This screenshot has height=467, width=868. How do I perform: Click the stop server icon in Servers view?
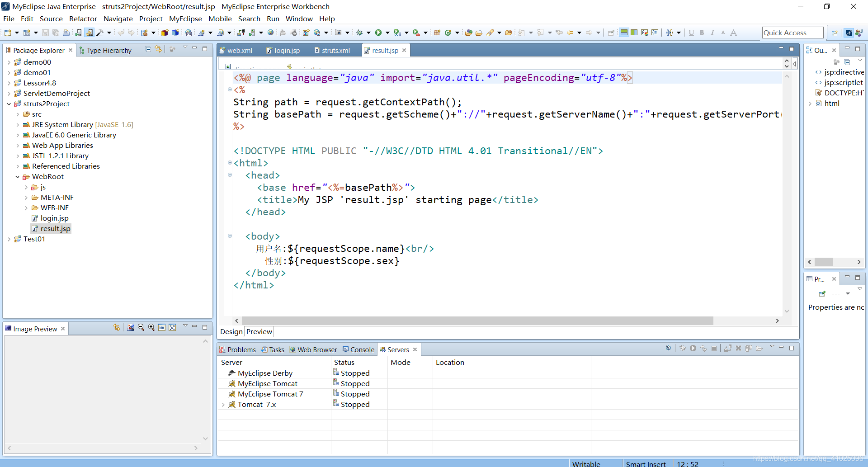point(714,348)
